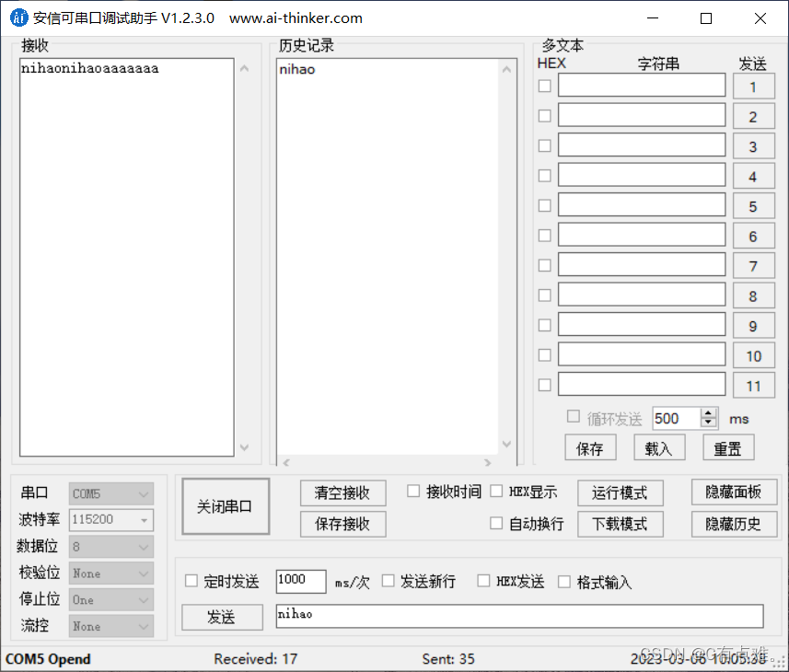Minimize the serial assistant window
The image size is (789, 672).
pos(653,18)
